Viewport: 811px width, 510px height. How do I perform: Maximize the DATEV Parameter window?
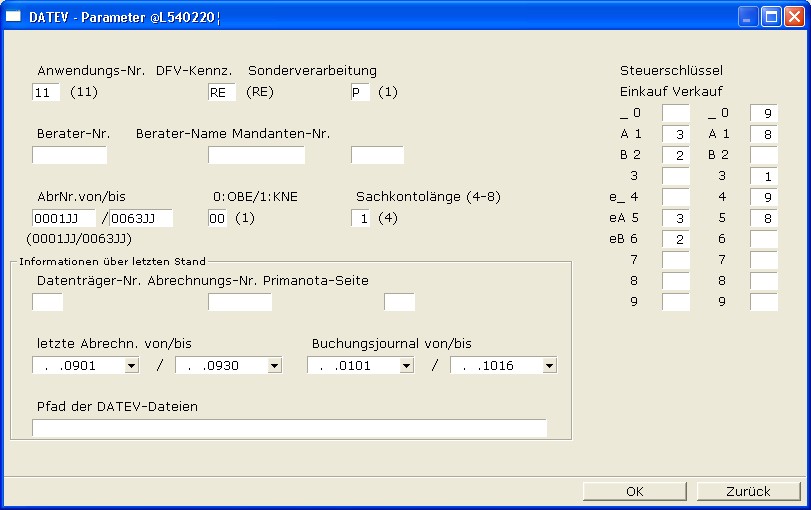771,16
